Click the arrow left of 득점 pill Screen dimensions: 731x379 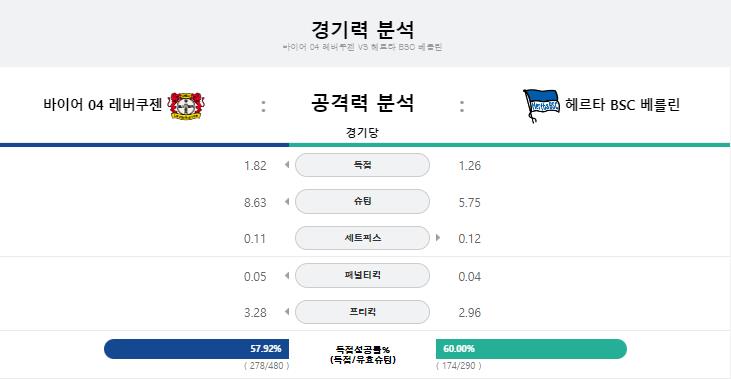(287, 165)
